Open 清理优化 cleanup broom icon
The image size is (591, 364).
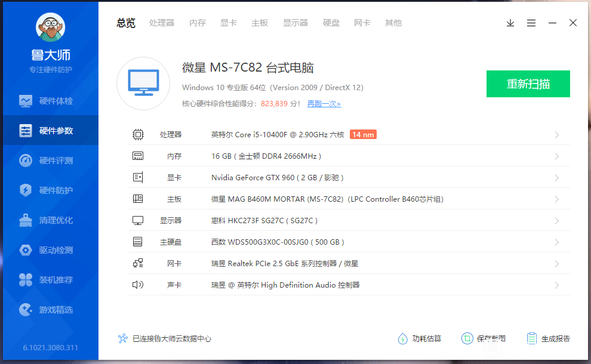coord(26,220)
